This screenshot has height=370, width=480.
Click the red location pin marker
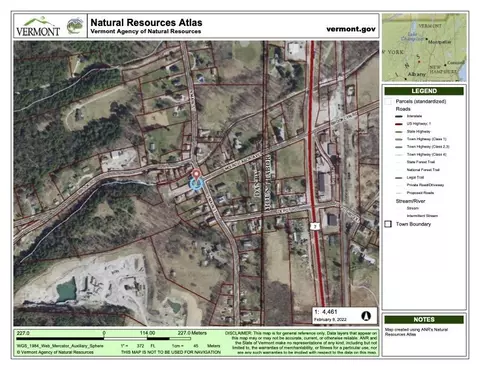pyautogui.click(x=197, y=175)
